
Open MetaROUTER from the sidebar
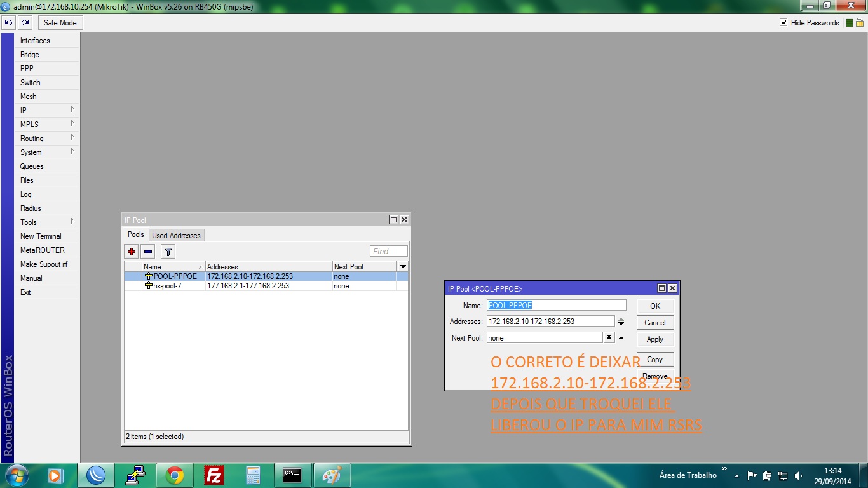tap(48, 250)
